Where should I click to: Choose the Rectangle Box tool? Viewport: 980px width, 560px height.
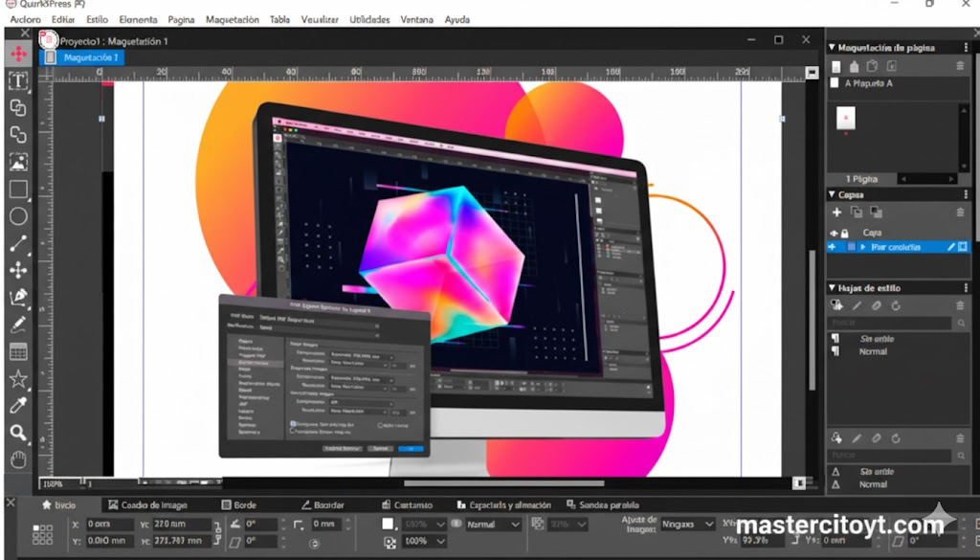tap(17, 190)
